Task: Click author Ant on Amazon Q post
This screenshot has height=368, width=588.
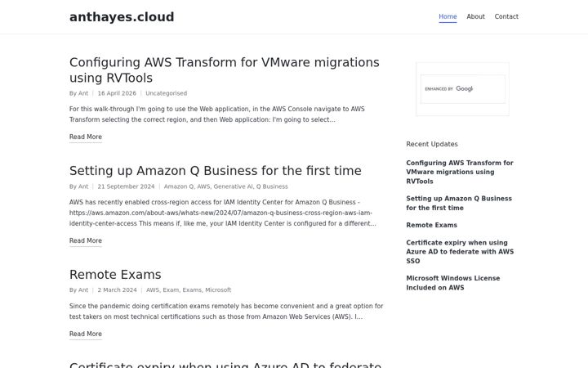Action: click(83, 186)
